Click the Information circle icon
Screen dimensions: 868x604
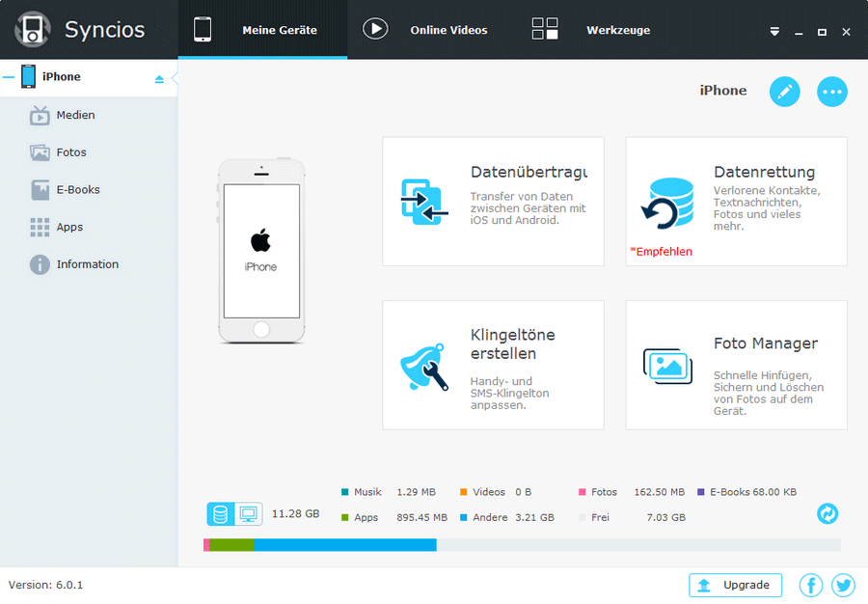(x=40, y=264)
